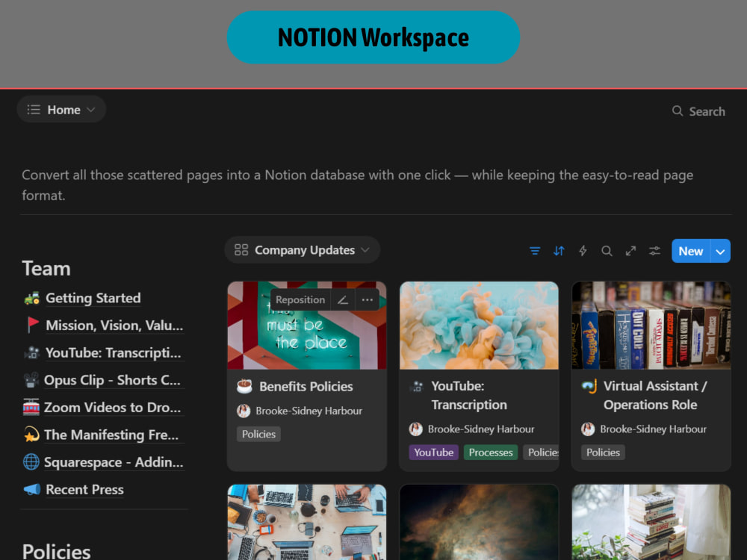The height and width of the screenshot is (560, 747).
Task: Click the avatar on Benefits Policies card
Action: (x=244, y=411)
